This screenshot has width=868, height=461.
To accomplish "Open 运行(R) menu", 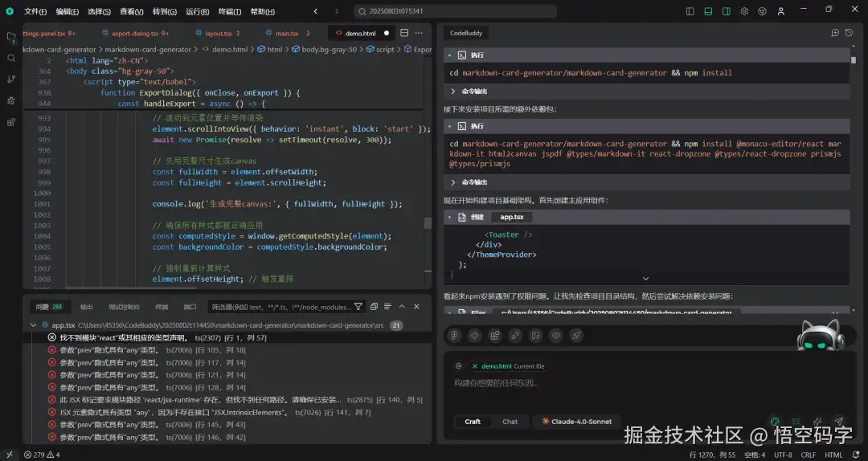I will [x=197, y=11].
